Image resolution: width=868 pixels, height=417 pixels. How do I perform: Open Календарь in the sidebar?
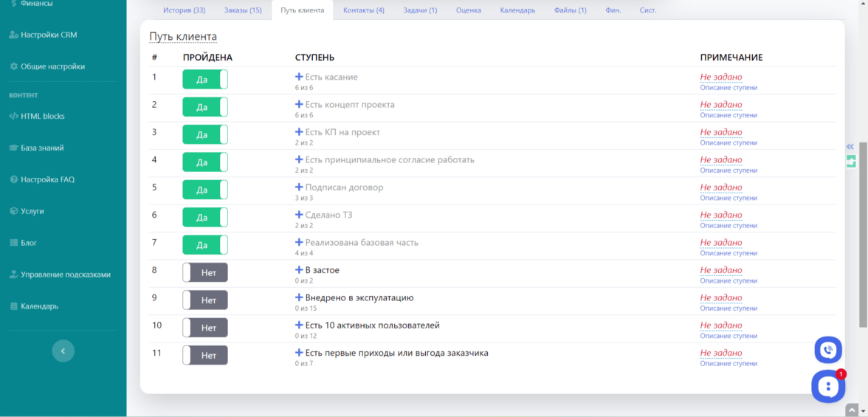34,306
